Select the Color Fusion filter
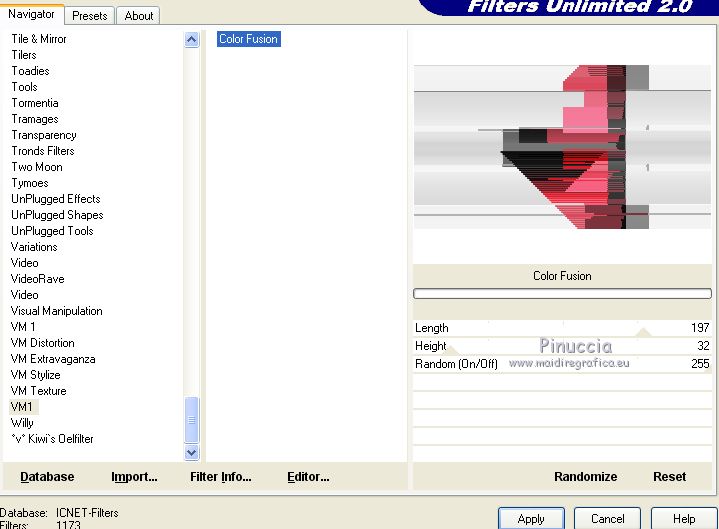The height and width of the screenshot is (529, 719). [x=249, y=39]
